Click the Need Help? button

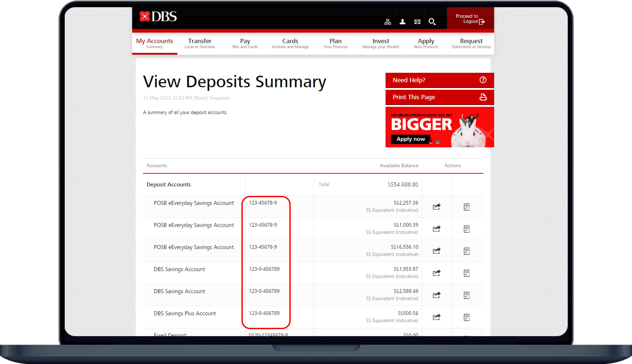(x=439, y=80)
